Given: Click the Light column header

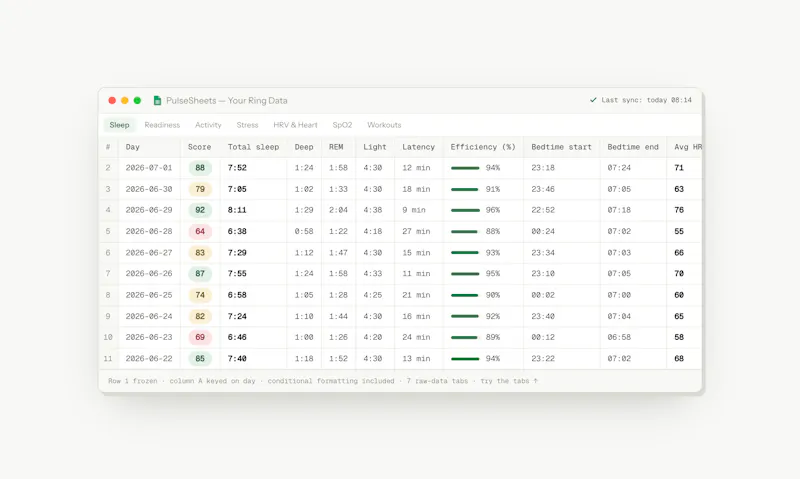Looking at the screenshot, I should coord(375,147).
